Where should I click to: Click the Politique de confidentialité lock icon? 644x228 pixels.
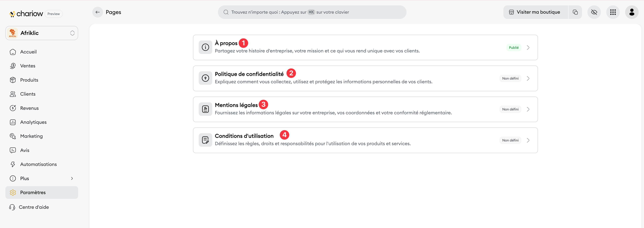(205, 78)
